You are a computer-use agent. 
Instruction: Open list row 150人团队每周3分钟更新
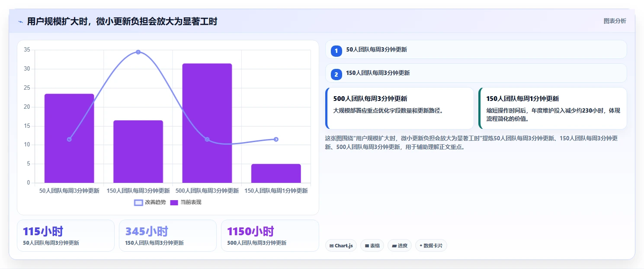coord(476,73)
